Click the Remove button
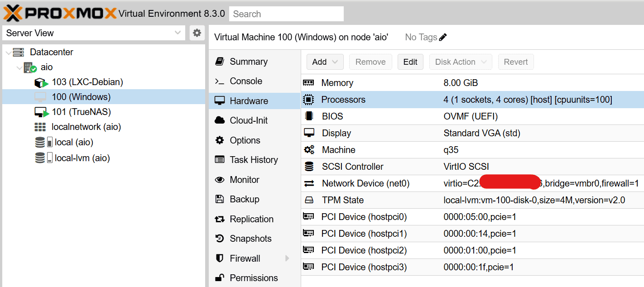This screenshot has height=287, width=644. pos(370,62)
